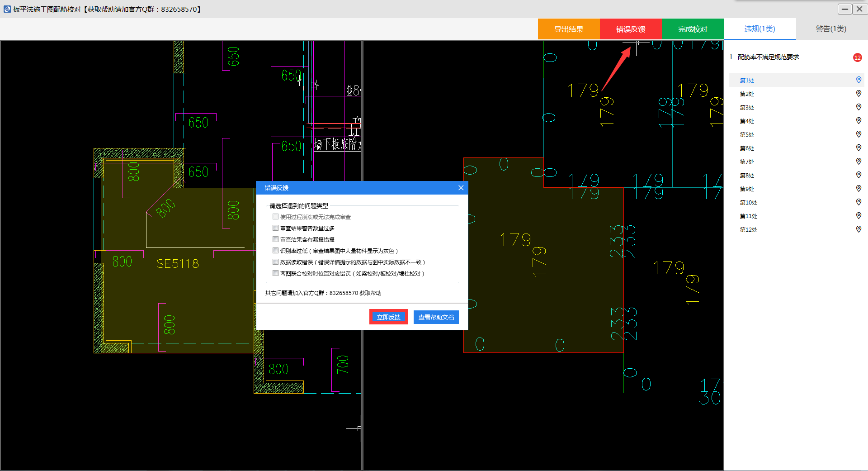Viewport: 868px width, 471px height.
Task: Click the locate pin icon for 第7处
Action: coord(859,162)
